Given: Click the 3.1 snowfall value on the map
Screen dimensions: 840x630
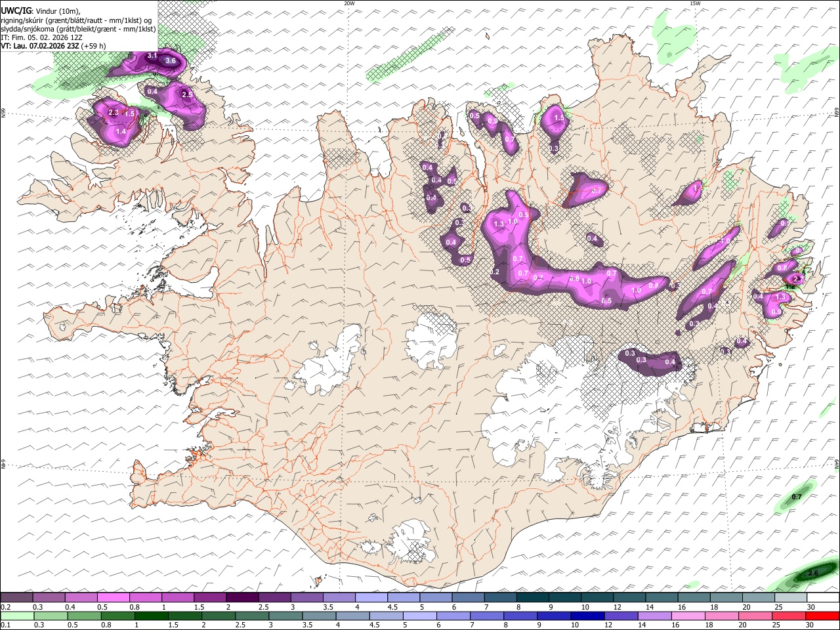Looking at the screenshot, I should [x=152, y=55].
